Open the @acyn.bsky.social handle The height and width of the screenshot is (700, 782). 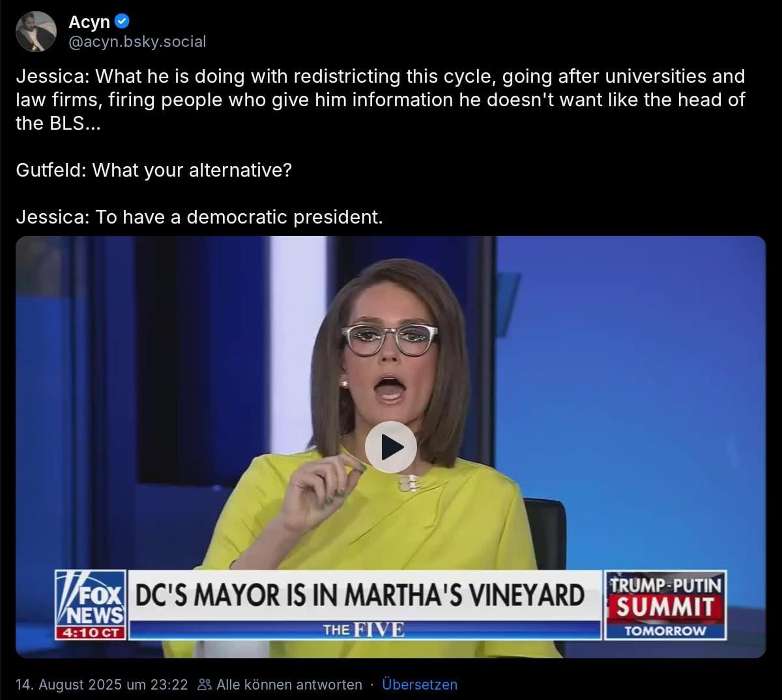click(x=137, y=42)
